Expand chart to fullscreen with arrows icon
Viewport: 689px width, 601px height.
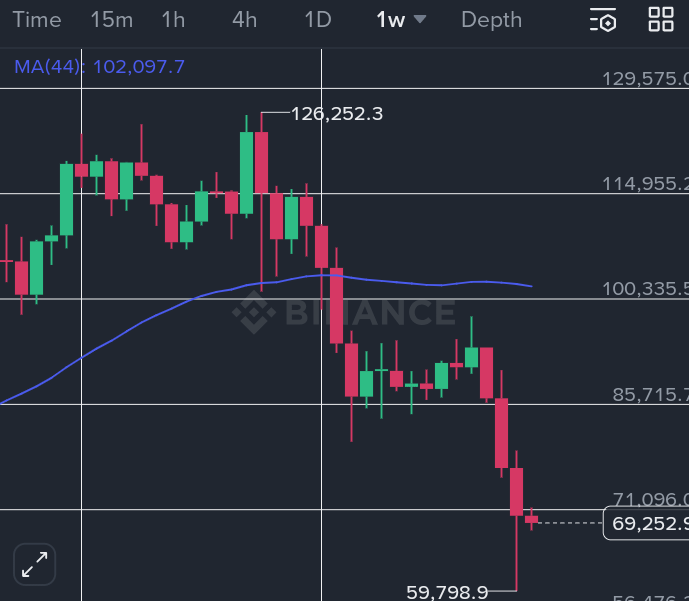(34, 564)
